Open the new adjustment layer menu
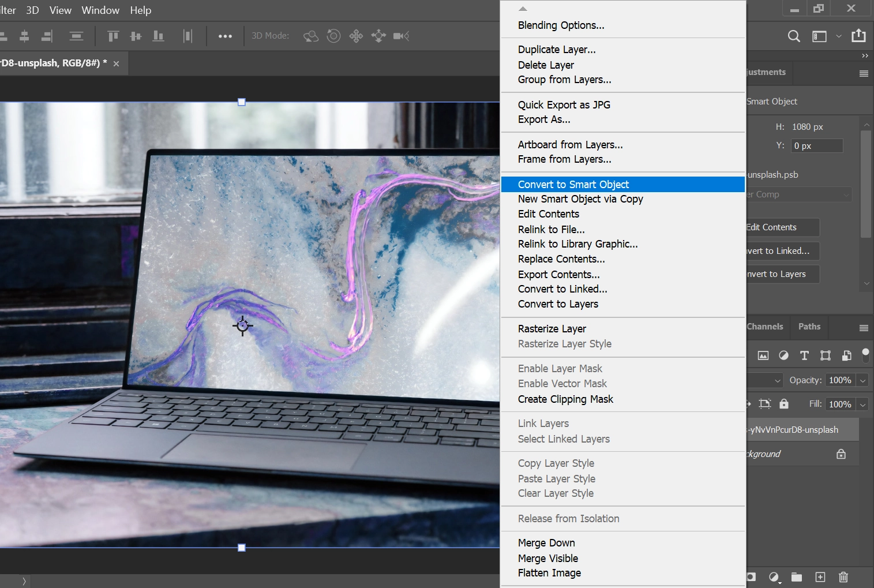Viewport: 874px width, 588px height. click(774, 577)
